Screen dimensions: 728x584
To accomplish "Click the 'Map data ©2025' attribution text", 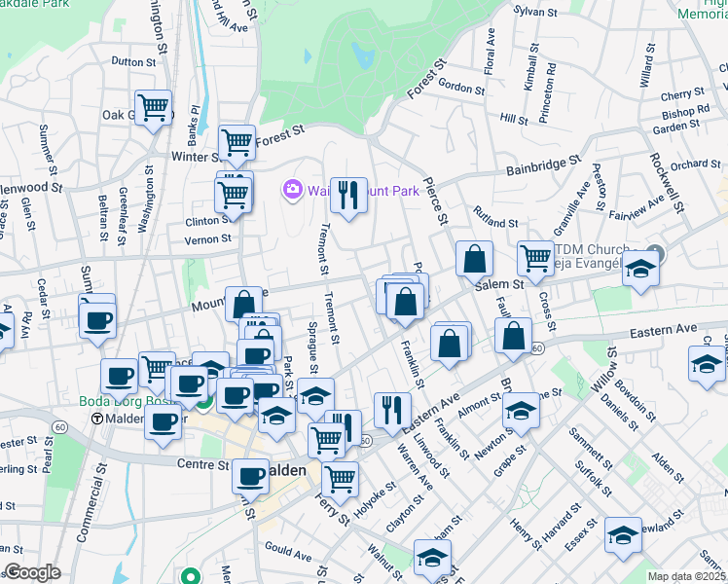I will pyautogui.click(x=687, y=576).
